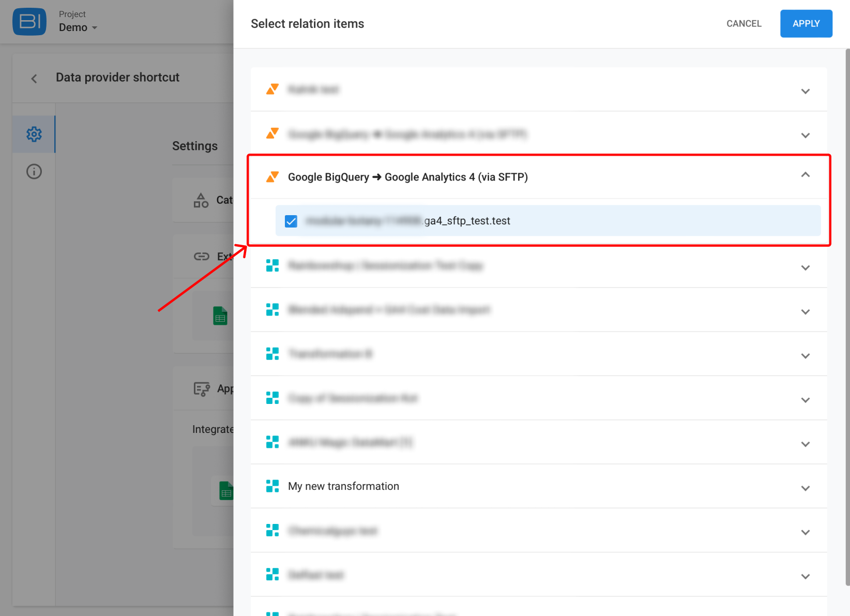Click the Google Sheets icon under the 'Ext' section

[x=220, y=315]
